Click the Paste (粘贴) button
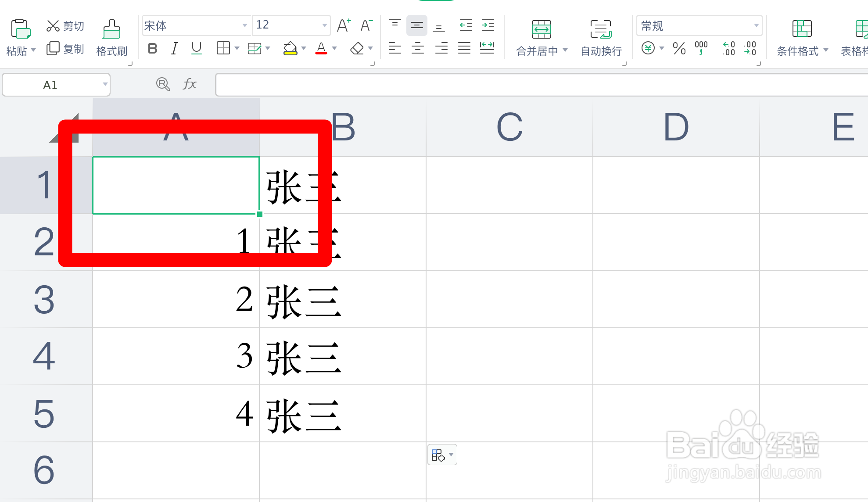This screenshot has height=502, width=868. coord(20,29)
